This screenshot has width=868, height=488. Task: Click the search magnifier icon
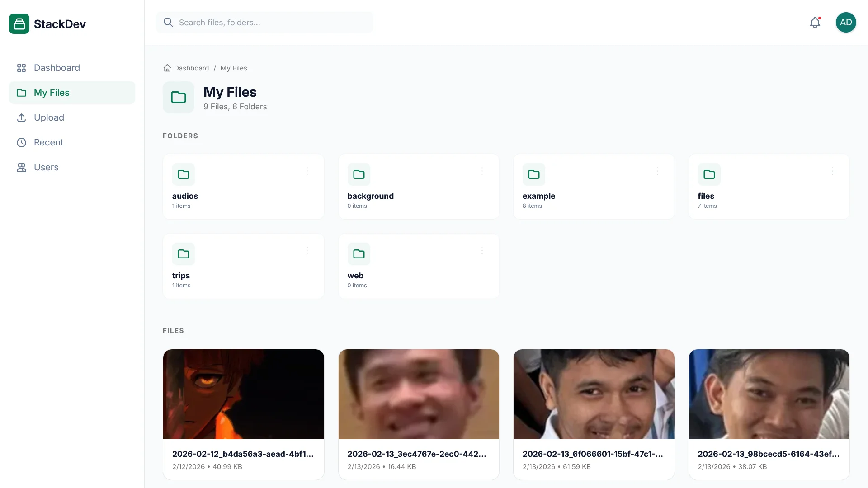coord(168,22)
